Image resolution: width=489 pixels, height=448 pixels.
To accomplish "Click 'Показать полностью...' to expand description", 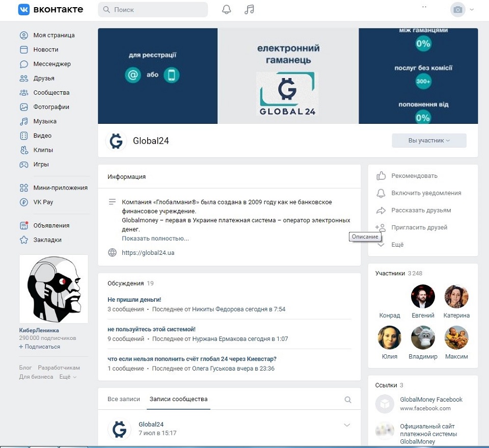I will [155, 239].
